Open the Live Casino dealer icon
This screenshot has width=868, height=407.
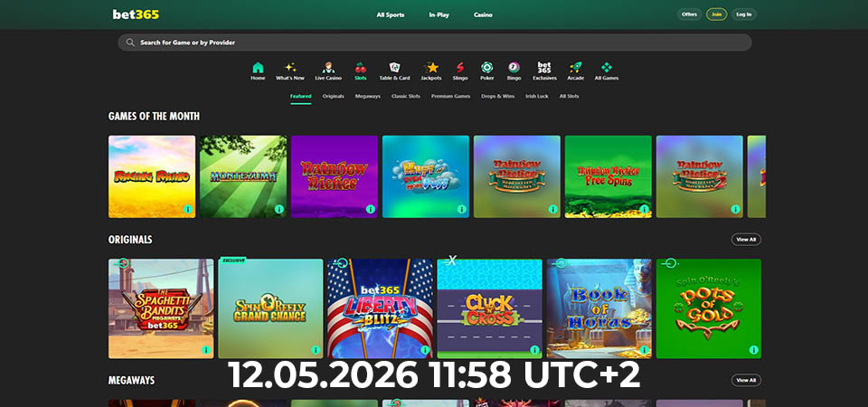point(328,68)
